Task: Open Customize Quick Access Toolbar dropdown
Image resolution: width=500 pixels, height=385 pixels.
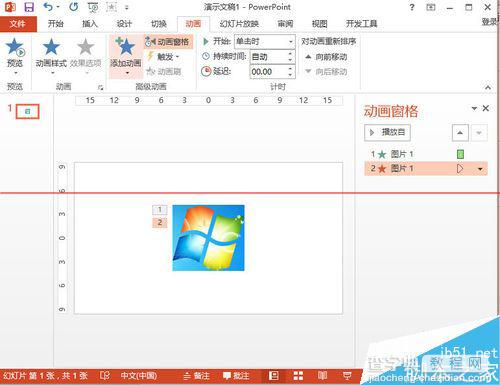Action: [127, 7]
